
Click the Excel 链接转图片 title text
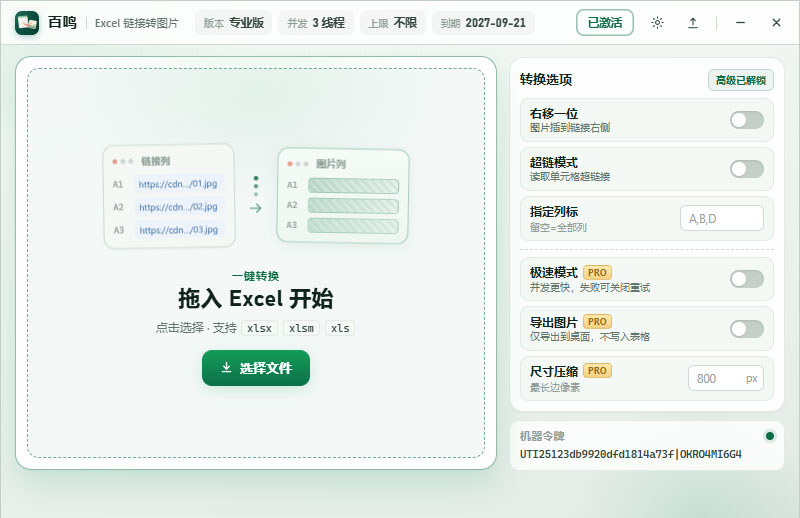click(x=137, y=23)
